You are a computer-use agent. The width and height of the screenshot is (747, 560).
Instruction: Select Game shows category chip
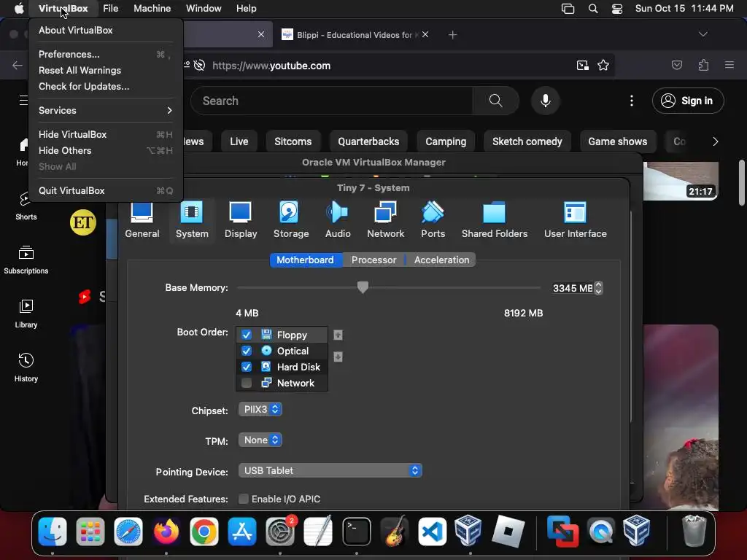(617, 141)
